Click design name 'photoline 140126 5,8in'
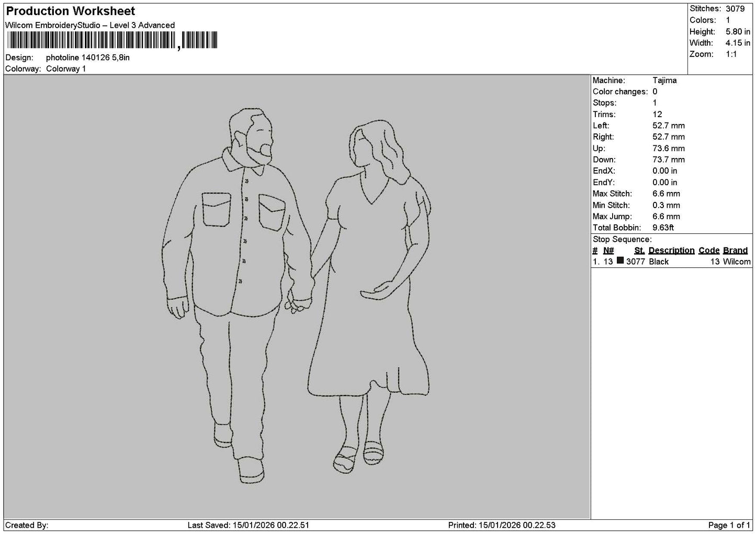 click(x=88, y=58)
